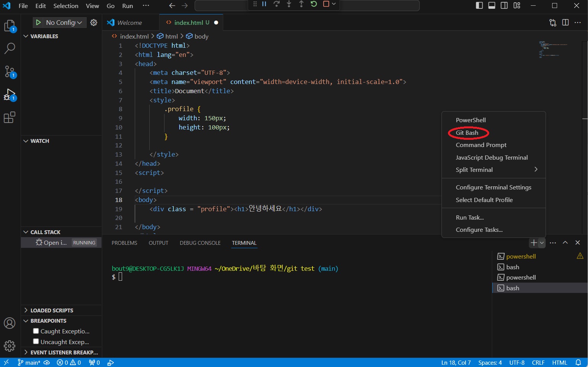Toggle Panel layout icon
This screenshot has width=588, height=367.
click(x=492, y=5)
